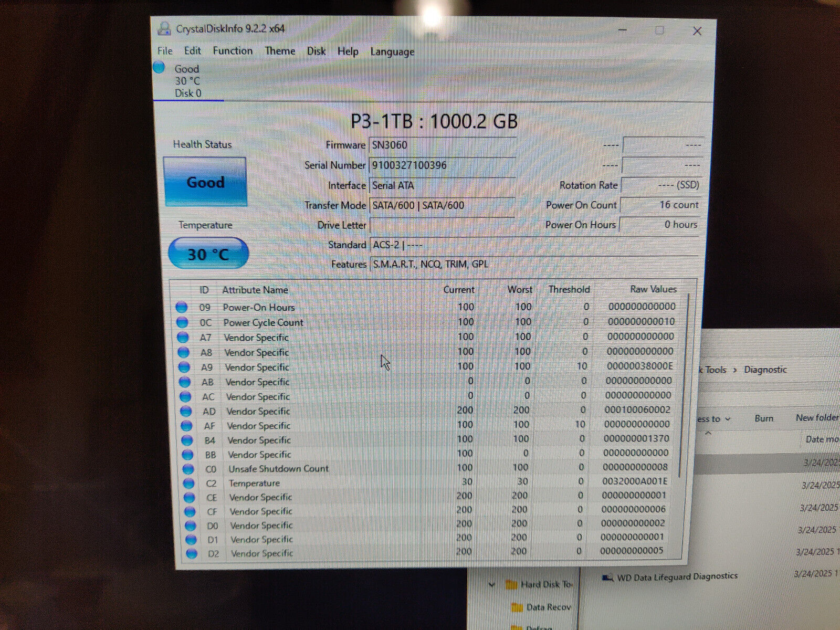The width and height of the screenshot is (840, 630).
Task: Click the 30 °C temperature button
Action: click(x=208, y=254)
